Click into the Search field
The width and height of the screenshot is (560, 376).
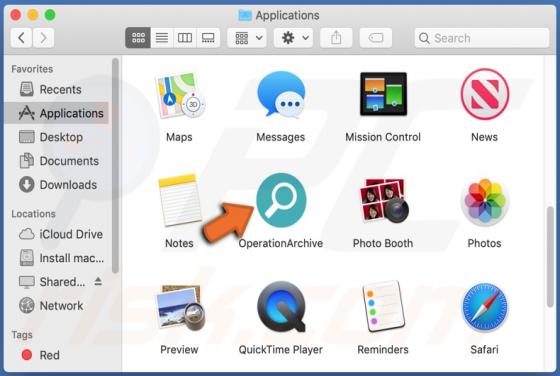tap(482, 38)
